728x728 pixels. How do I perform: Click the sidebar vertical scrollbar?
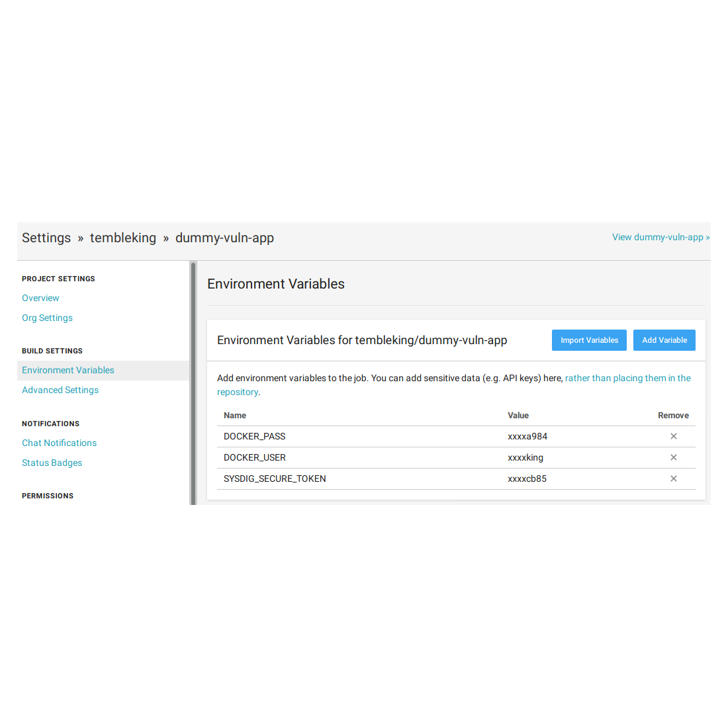(193, 383)
